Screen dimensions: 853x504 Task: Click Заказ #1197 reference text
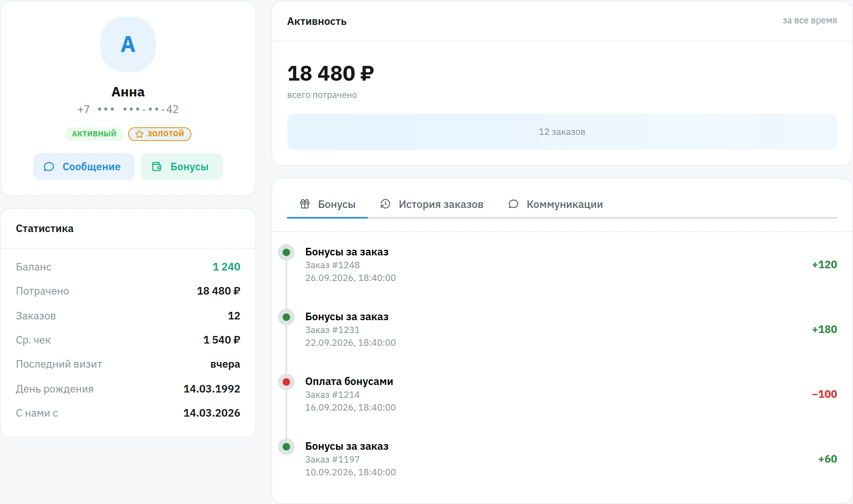[x=332, y=460]
